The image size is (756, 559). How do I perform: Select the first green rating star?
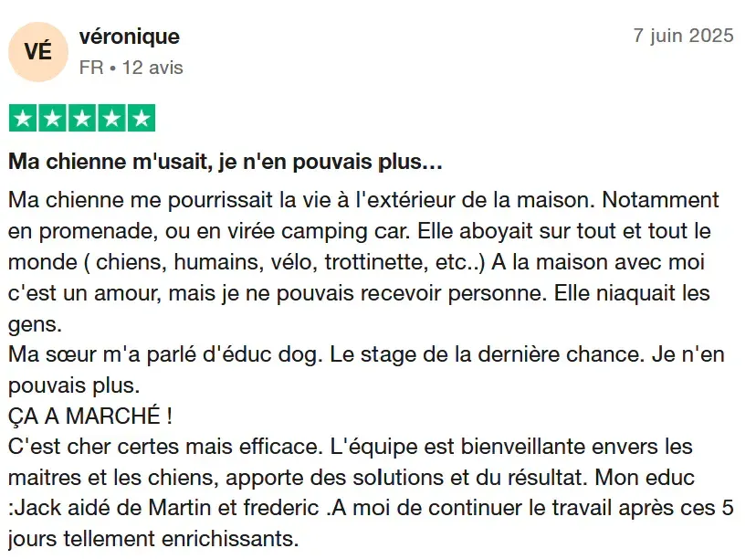coord(23,118)
